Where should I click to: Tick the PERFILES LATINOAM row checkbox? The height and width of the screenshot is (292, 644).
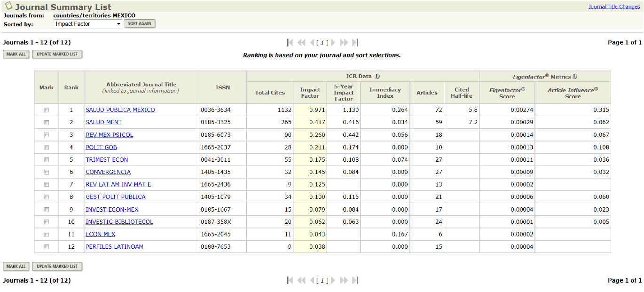(x=47, y=247)
